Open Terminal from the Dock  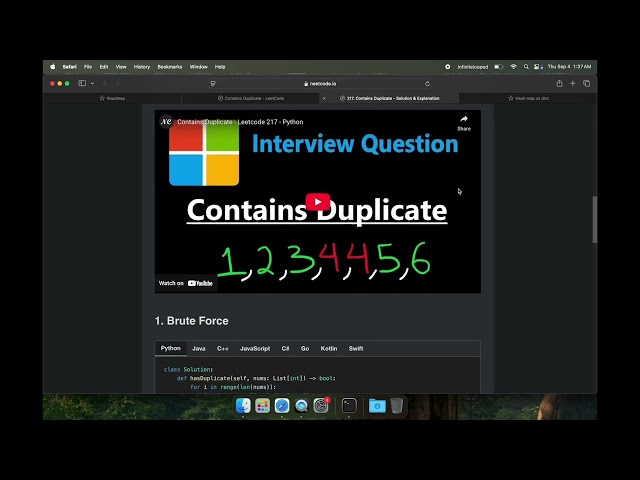(x=349, y=406)
